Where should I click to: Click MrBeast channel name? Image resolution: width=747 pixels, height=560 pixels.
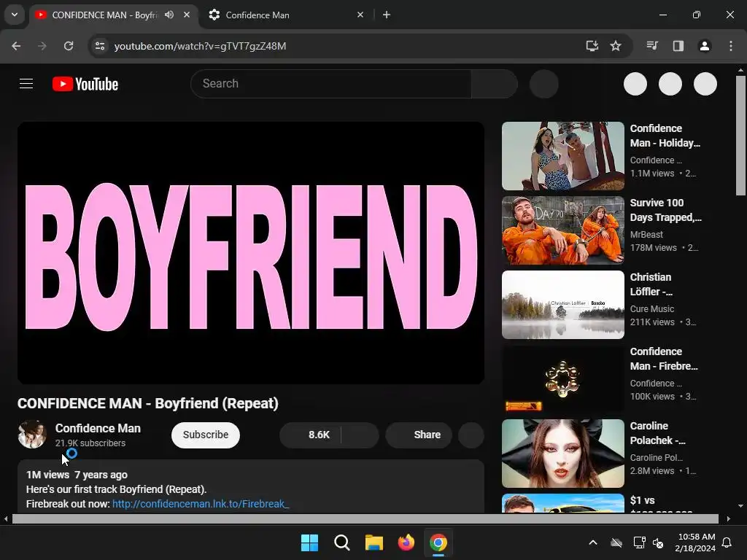pos(646,234)
